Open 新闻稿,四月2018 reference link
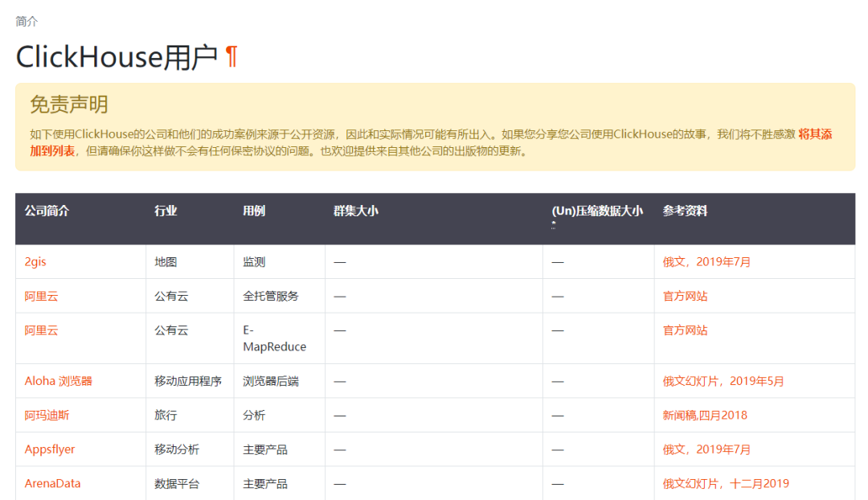 (706, 416)
